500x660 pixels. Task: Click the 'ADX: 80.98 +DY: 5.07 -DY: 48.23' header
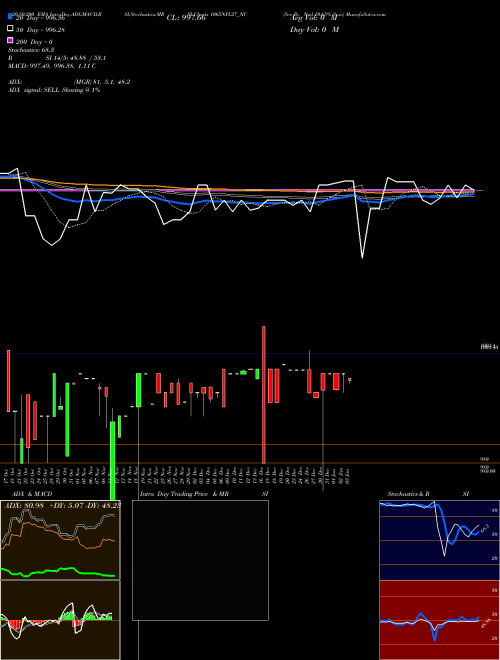point(62,505)
